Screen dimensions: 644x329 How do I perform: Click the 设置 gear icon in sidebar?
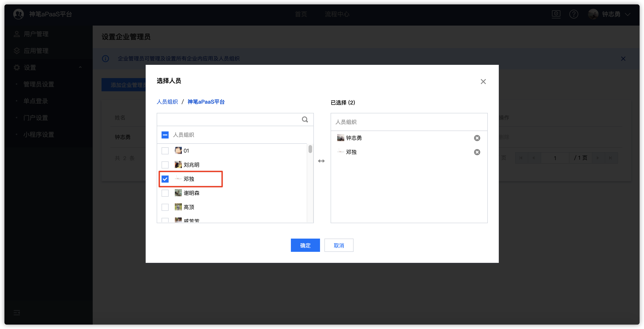17,67
